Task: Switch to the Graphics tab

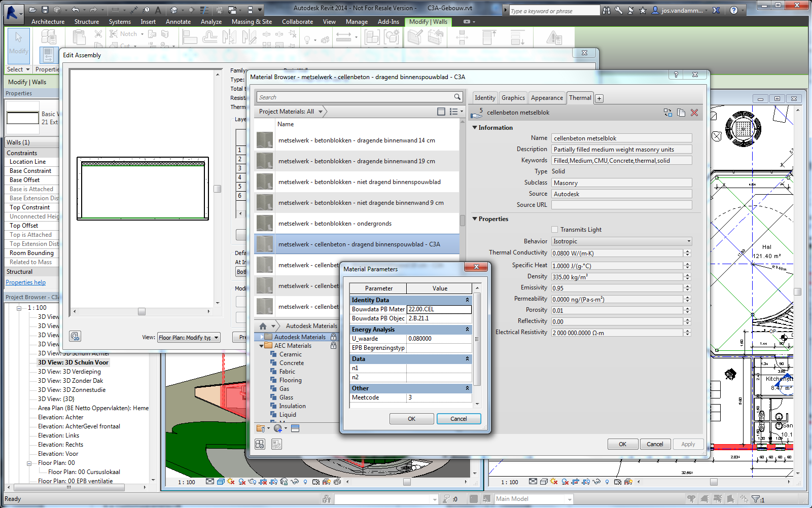Action: [x=513, y=98]
